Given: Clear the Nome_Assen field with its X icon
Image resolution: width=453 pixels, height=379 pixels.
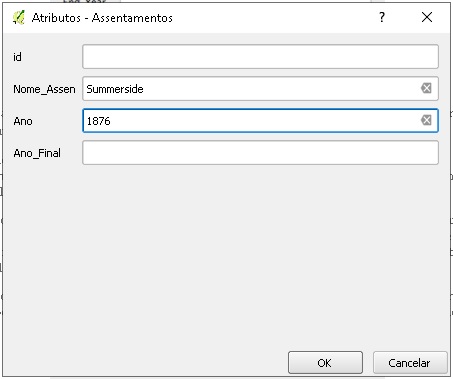Looking at the screenshot, I should coord(426,88).
